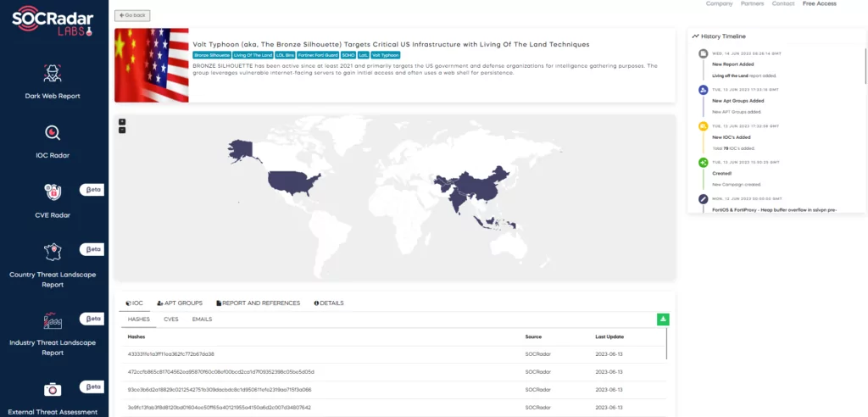868x417 pixels.
Task: Open the DETAILS tab
Action: [x=329, y=303]
